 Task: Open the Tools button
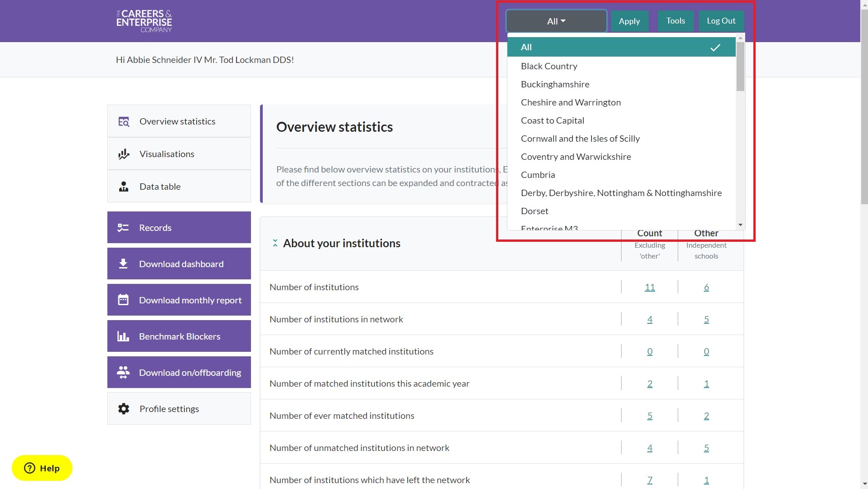coord(675,21)
